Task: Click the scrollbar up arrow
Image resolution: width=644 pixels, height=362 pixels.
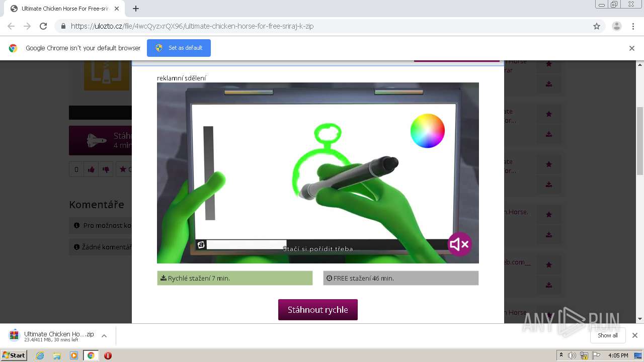Action: tap(640, 64)
